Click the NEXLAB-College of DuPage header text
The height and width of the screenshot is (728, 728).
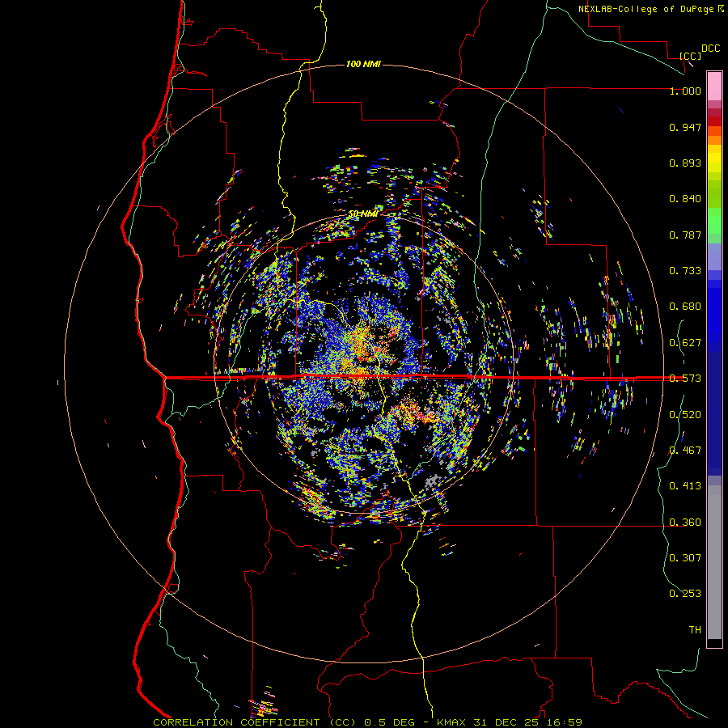[x=650, y=9]
